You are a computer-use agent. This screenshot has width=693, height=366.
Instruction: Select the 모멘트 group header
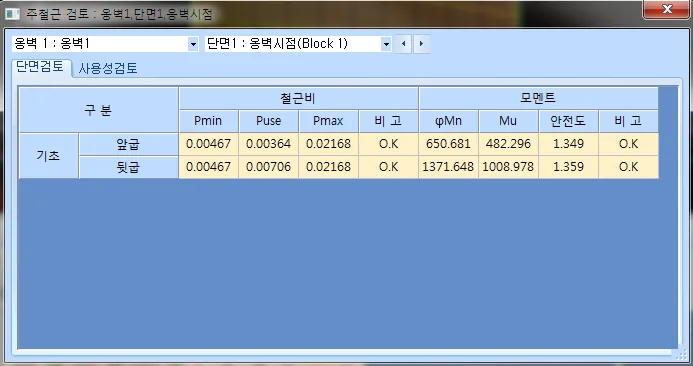point(538,98)
